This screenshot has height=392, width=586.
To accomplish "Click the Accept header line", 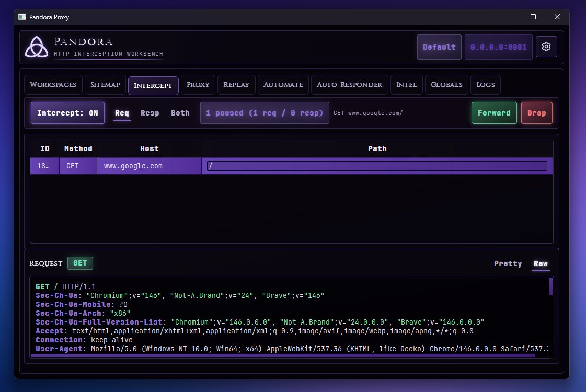I will 255,331.
